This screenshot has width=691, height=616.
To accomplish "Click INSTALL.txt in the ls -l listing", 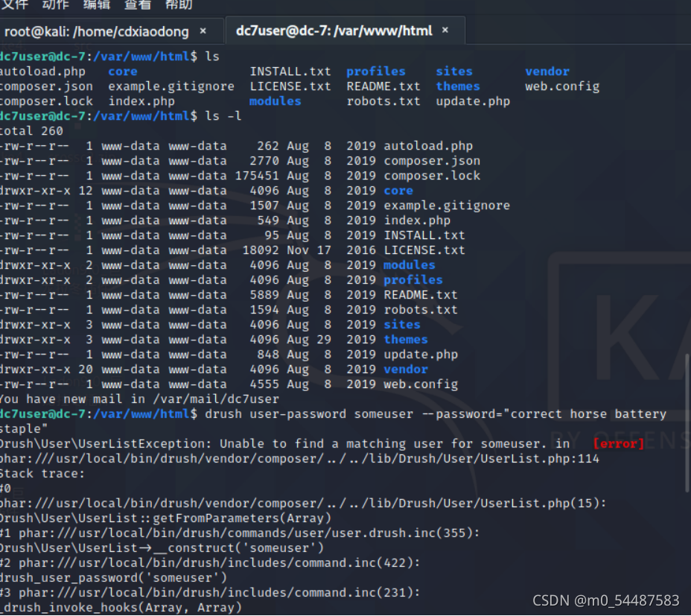I will [424, 235].
